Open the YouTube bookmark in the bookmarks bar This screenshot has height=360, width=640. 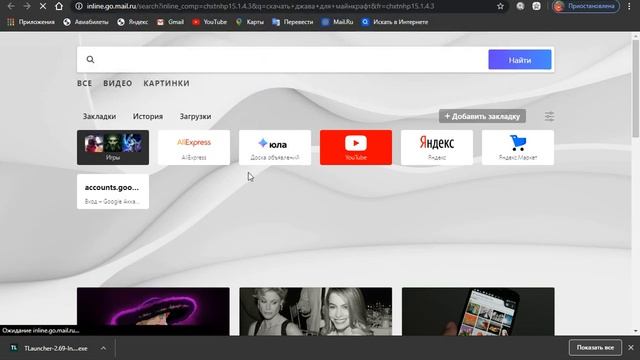pyautogui.click(x=210, y=22)
